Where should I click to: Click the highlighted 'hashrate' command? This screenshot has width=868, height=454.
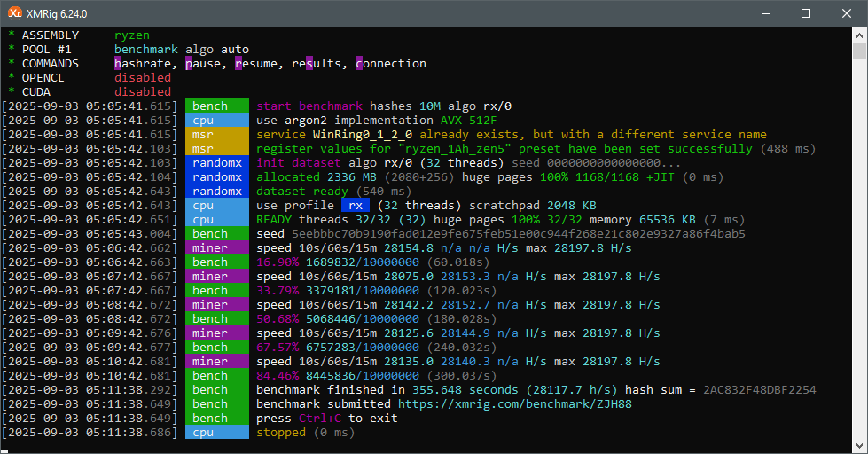click(x=143, y=64)
